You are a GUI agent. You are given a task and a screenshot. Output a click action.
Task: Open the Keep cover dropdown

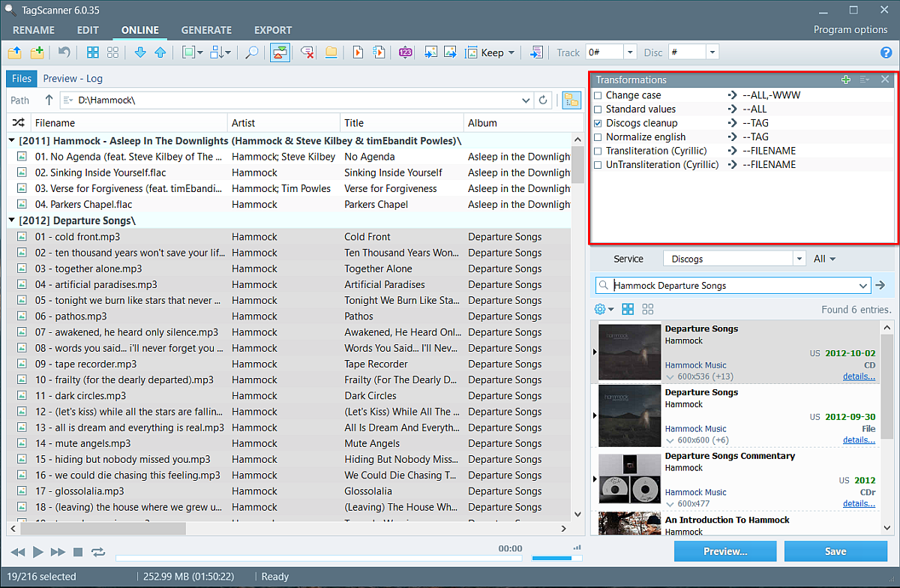pyautogui.click(x=511, y=52)
